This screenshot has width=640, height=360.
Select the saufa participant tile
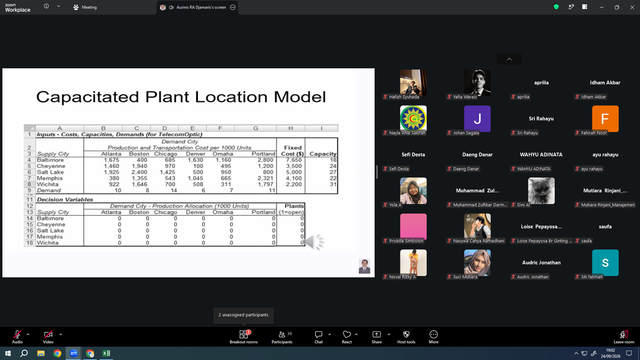click(x=605, y=227)
